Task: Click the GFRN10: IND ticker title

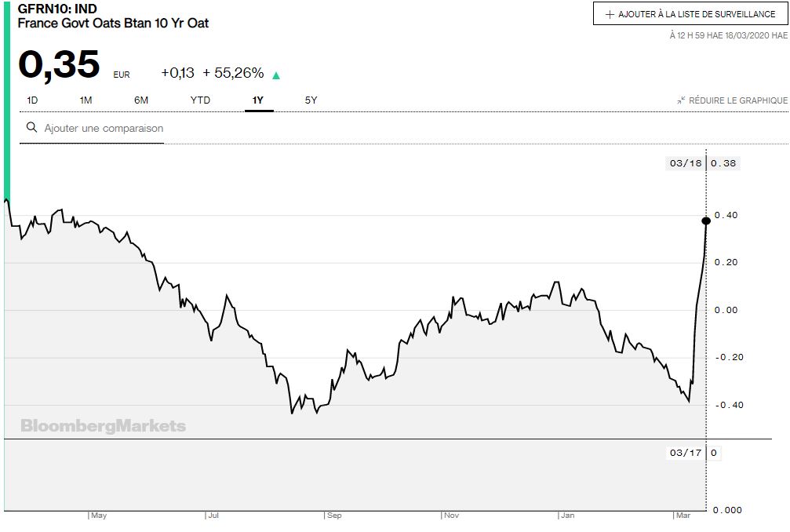Action: [57, 9]
